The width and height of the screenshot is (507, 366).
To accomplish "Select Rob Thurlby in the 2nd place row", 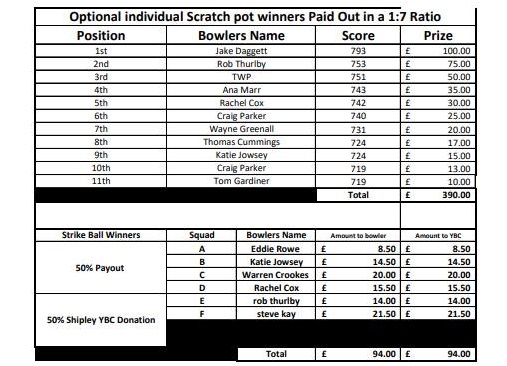I will click(x=241, y=64).
